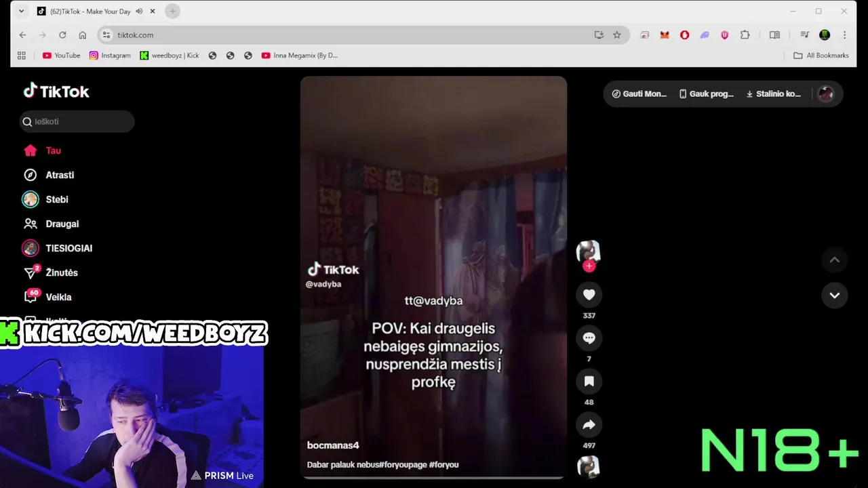Click the Ieškoti search field
The image size is (868, 488).
[77, 121]
